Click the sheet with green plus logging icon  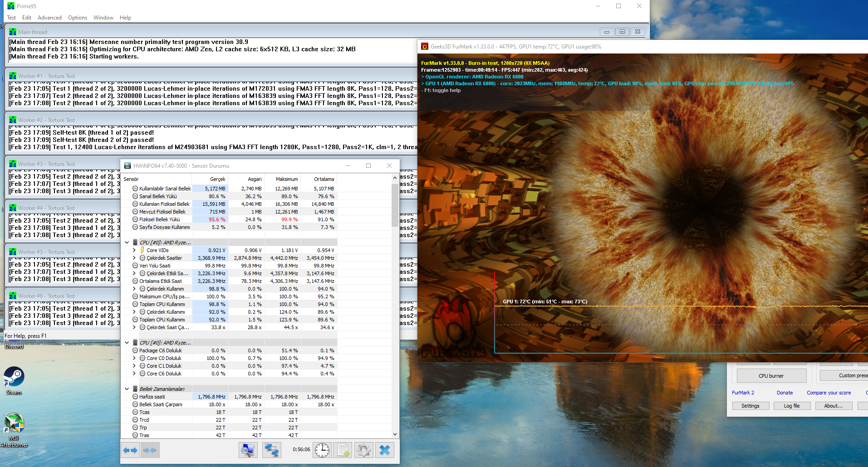(x=343, y=450)
